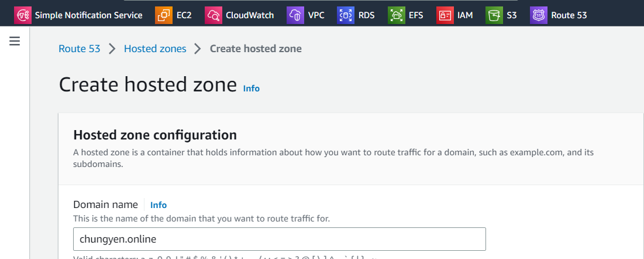The height and width of the screenshot is (259, 644).
Task: Select the RDS favorites label
Action: 366,15
